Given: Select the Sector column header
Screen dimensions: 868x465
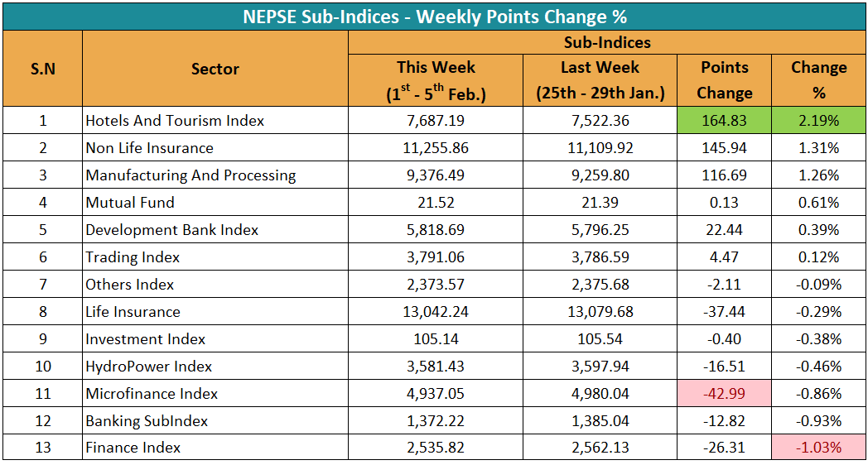Looking at the screenshot, I should pos(215,69).
